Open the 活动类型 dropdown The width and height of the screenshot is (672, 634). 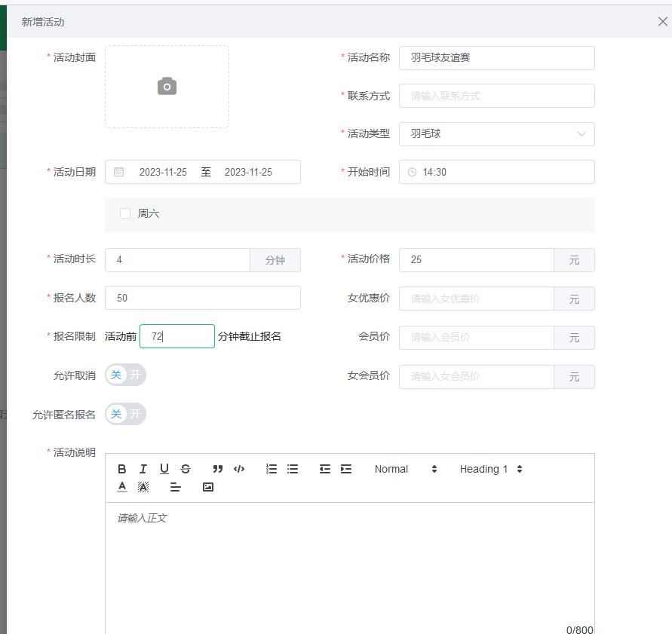tap(496, 134)
